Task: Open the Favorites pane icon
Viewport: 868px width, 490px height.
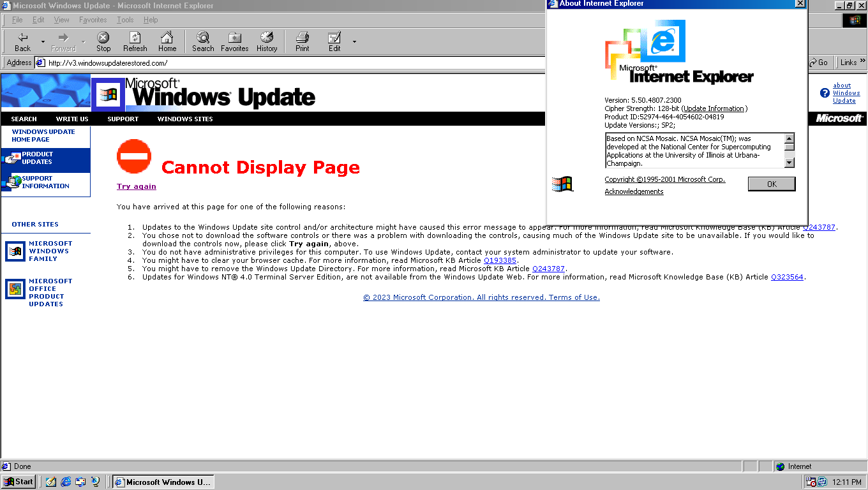Action: (235, 38)
